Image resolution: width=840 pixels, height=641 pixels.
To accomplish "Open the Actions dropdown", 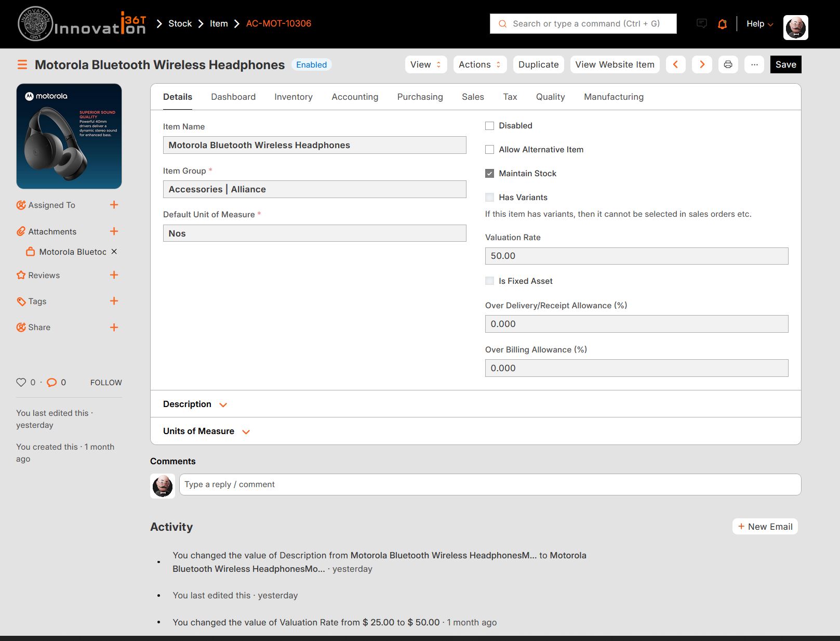I will 479,64.
